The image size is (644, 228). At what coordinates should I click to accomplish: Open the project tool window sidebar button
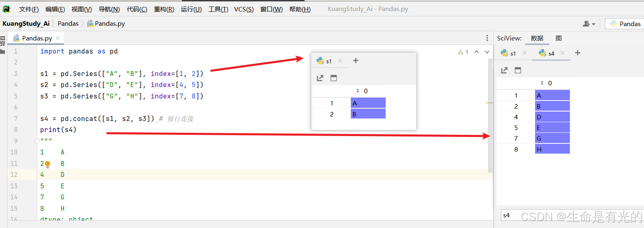(3, 40)
